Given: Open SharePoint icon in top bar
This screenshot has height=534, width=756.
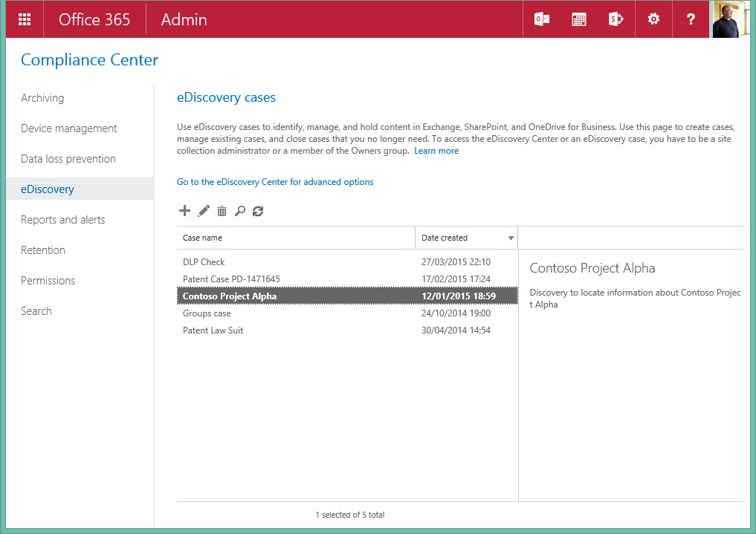Looking at the screenshot, I should tap(616, 19).
